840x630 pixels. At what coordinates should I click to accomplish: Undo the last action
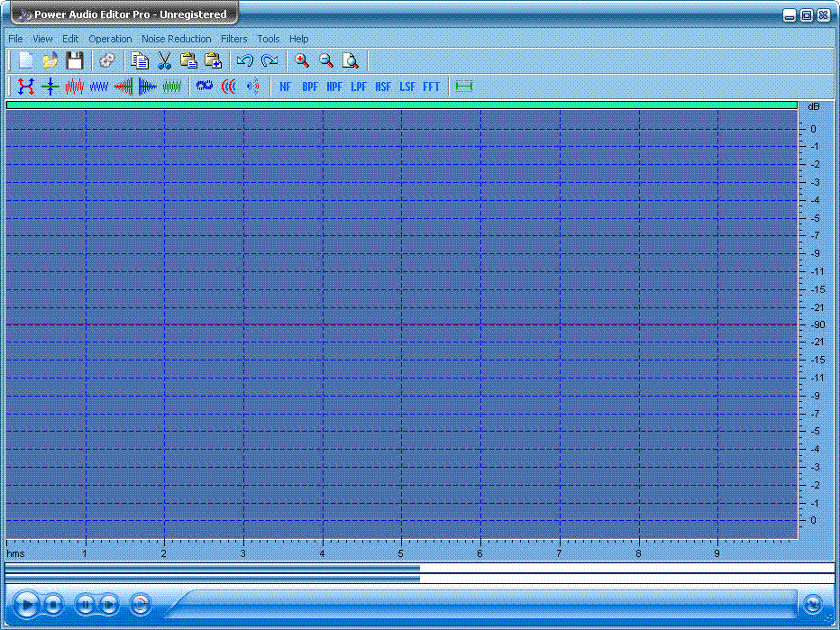pyautogui.click(x=245, y=60)
